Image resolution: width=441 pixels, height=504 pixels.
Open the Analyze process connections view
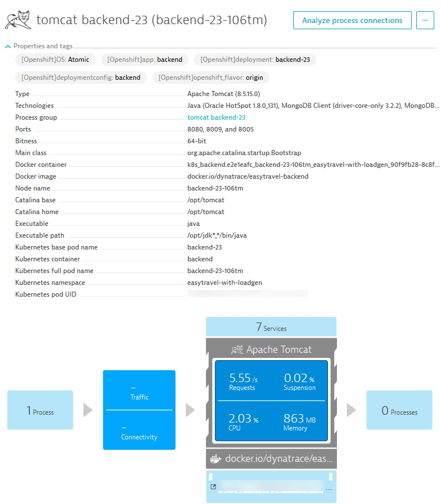point(352,20)
